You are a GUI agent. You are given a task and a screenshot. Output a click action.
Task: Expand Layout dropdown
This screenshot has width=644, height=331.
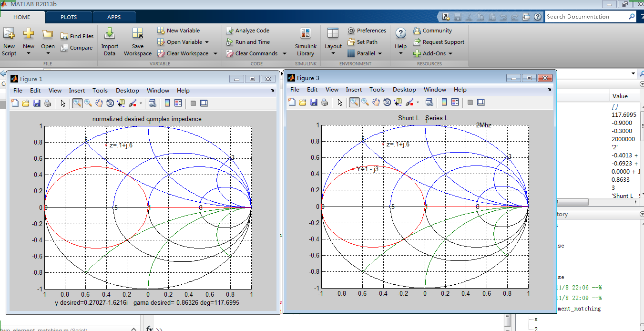click(x=333, y=53)
